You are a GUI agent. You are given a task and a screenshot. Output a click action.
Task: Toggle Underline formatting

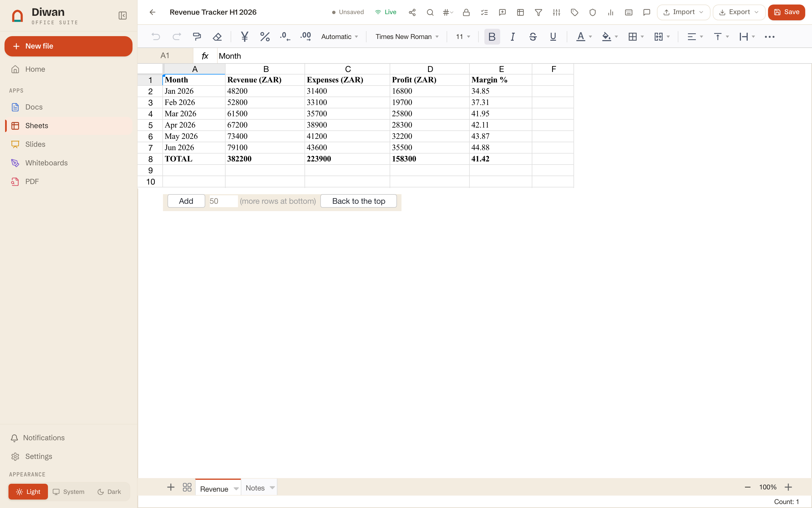553,37
